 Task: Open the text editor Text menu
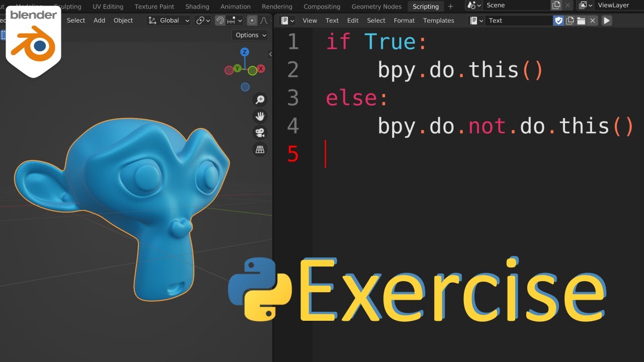pos(332,21)
